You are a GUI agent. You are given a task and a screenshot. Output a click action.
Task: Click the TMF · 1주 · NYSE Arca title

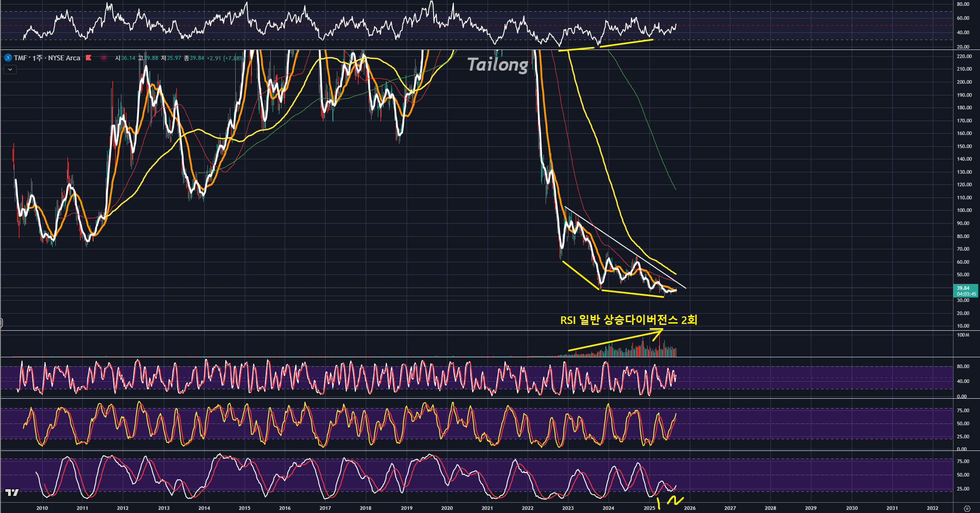(47, 58)
